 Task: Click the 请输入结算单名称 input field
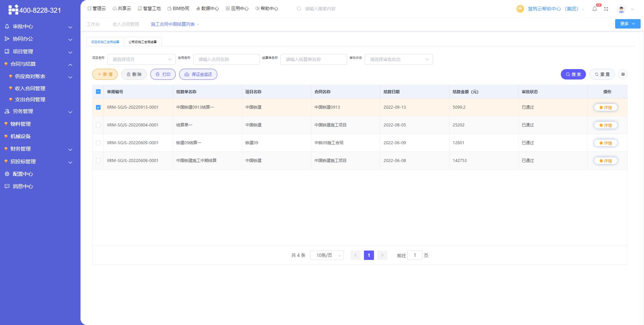pyautogui.click(x=314, y=59)
